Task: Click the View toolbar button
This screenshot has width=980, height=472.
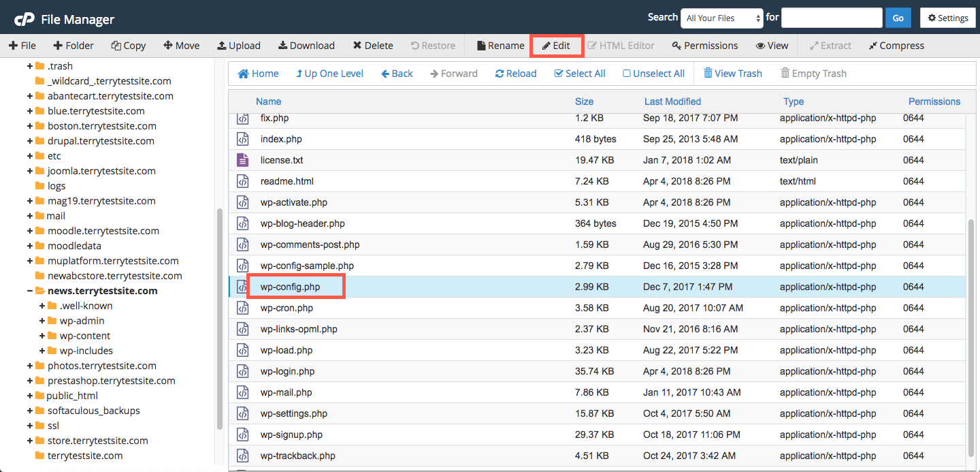Action: (772, 46)
